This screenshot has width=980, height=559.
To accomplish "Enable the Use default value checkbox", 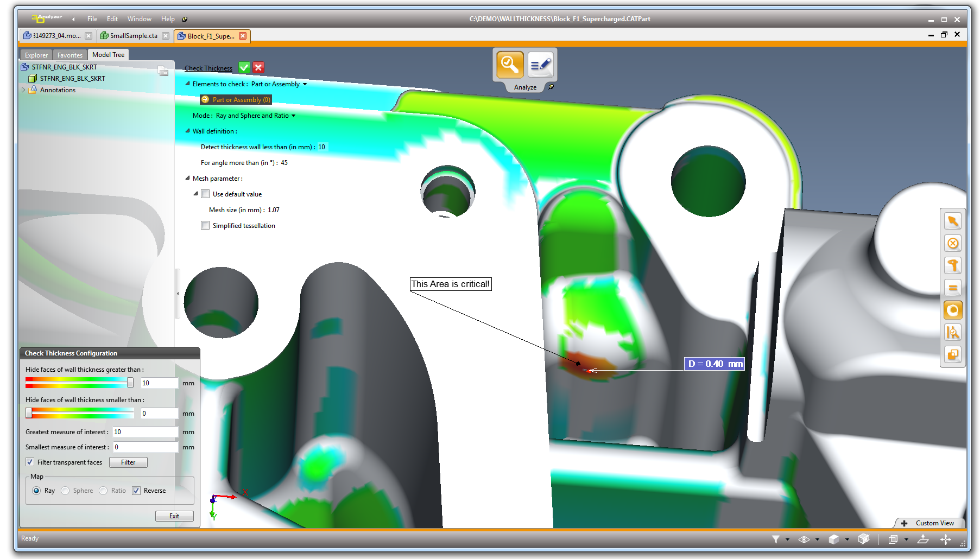I will tap(205, 194).
